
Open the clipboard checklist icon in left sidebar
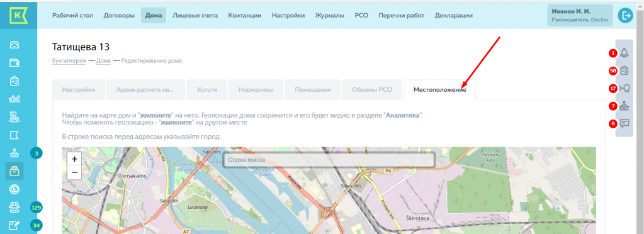pos(14,81)
